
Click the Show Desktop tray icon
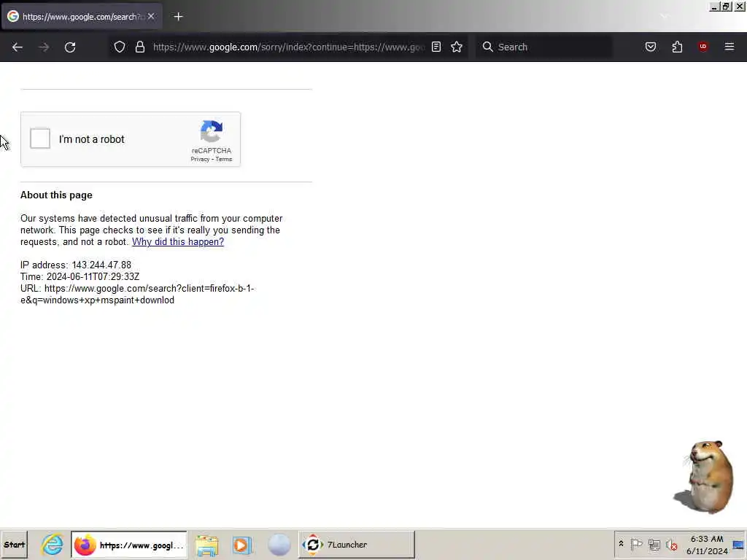tap(738, 545)
